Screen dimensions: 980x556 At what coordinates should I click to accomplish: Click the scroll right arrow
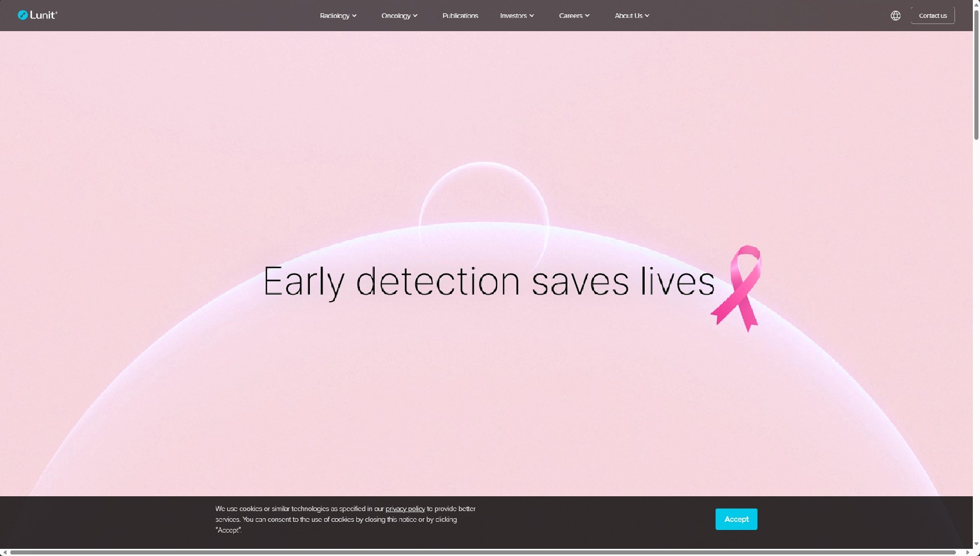pos(967,552)
